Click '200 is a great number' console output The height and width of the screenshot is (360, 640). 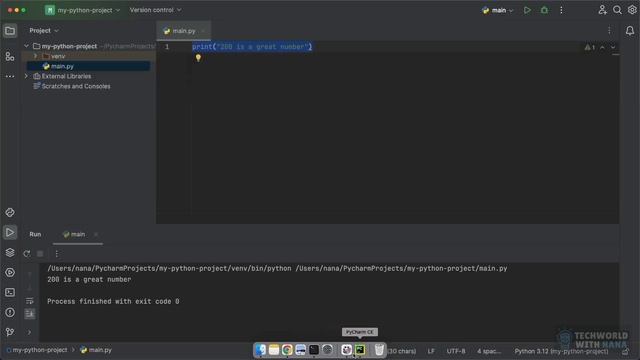89,280
